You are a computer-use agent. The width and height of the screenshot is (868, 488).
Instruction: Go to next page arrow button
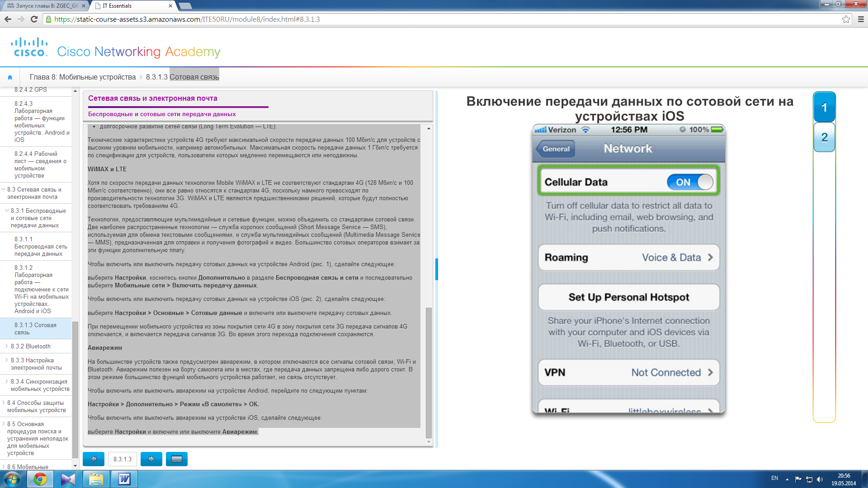point(151,459)
